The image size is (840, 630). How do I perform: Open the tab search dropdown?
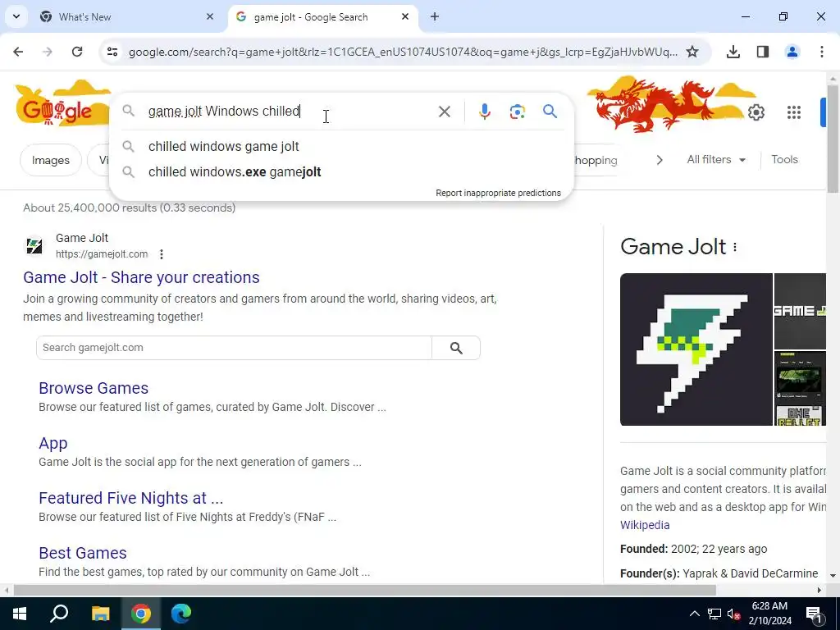tap(16, 16)
